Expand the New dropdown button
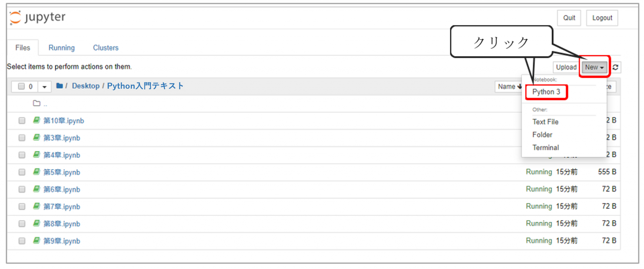Viewport: 644px width, 269px height. point(594,67)
